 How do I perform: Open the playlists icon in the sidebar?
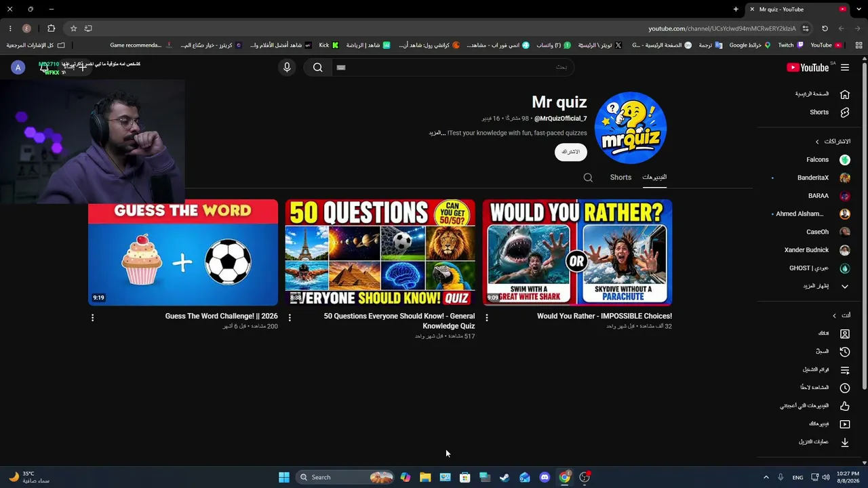[845, 370]
